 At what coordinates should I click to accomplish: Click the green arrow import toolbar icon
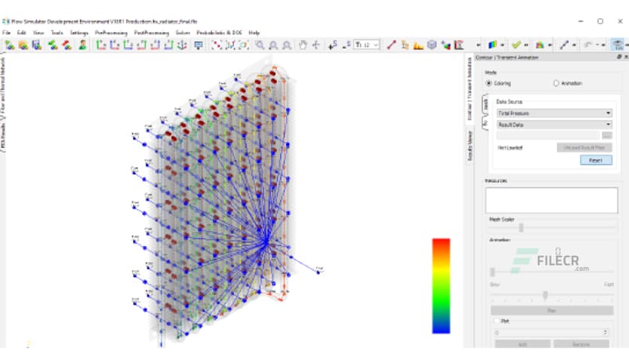coord(53,45)
